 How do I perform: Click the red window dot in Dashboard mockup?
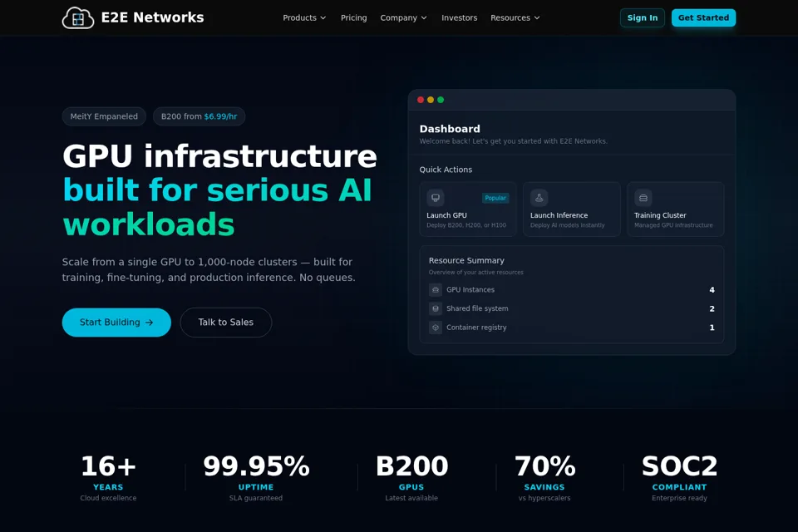421,100
